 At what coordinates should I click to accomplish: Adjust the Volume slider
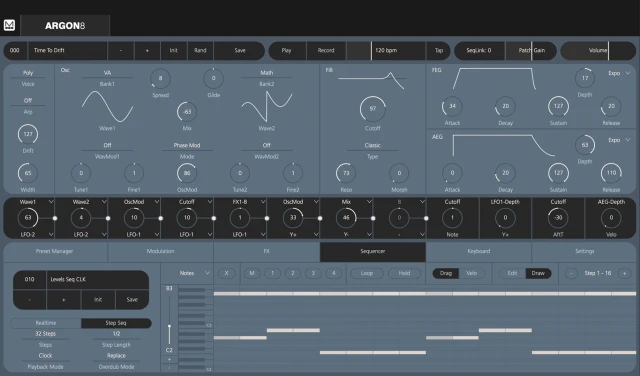[598, 51]
